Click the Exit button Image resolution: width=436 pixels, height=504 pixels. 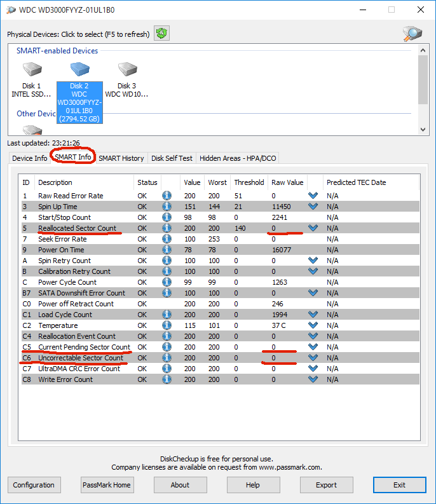399,485
